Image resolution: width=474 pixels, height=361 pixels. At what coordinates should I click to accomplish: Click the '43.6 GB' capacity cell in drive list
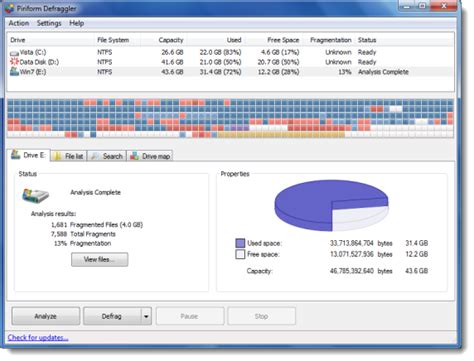coord(172,72)
